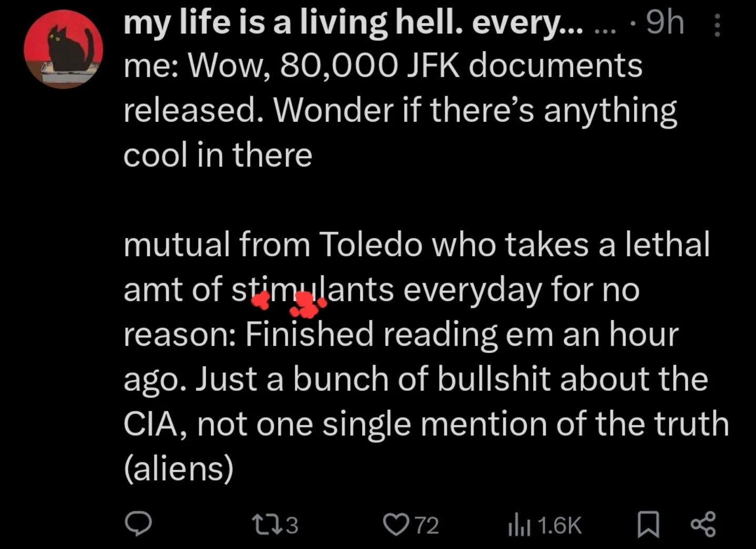
Task: Open the black cat profile avatar
Action: 63,49
